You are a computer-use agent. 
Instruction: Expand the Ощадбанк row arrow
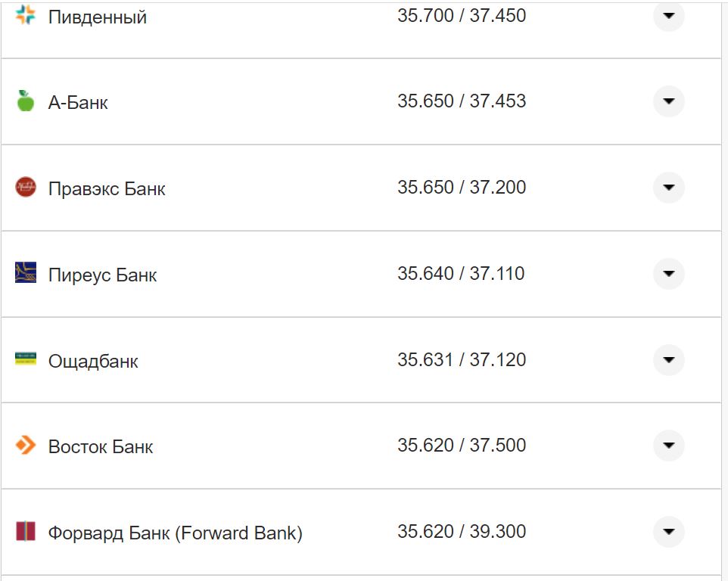pos(668,359)
